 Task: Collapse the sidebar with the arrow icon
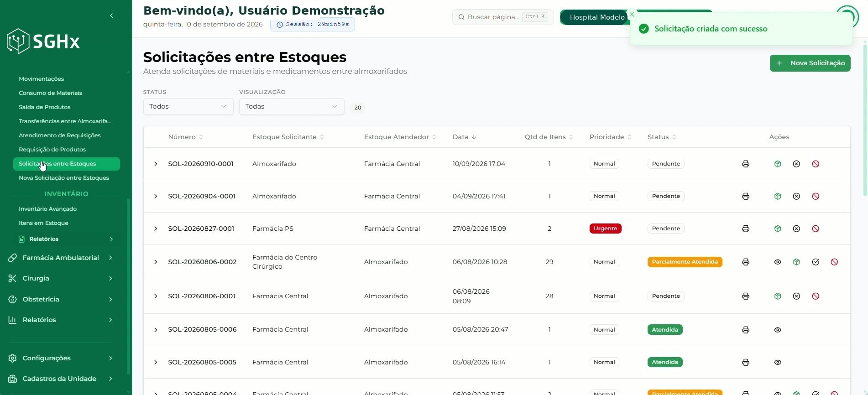111,16
